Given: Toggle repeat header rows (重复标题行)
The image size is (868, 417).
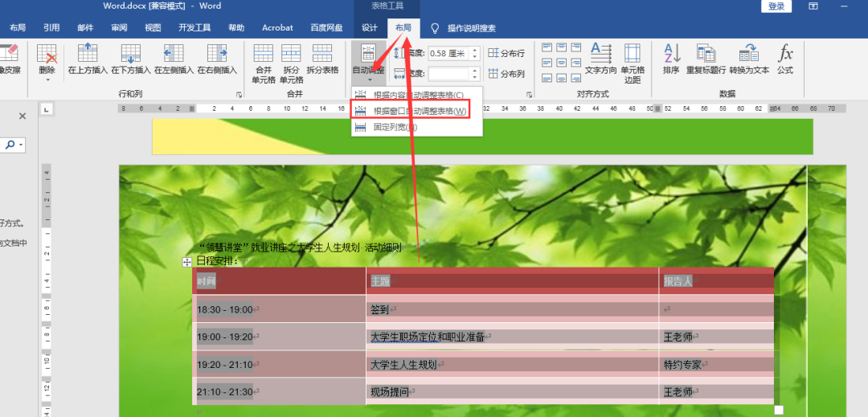Looking at the screenshot, I should 706,59.
